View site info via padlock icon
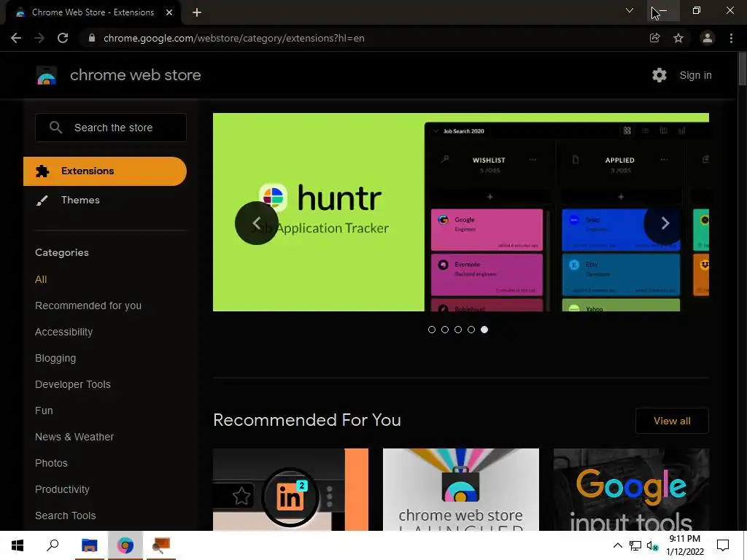747x560 pixels. tap(92, 38)
